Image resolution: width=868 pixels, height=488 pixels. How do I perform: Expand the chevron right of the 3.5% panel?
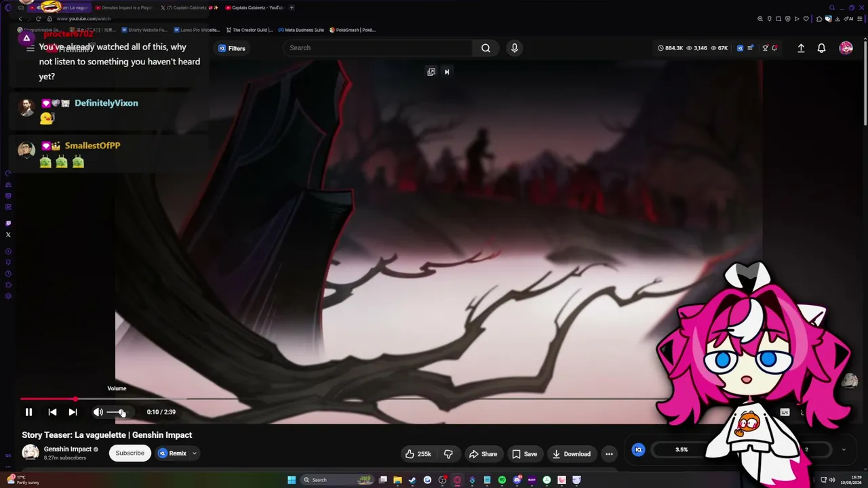(844, 449)
